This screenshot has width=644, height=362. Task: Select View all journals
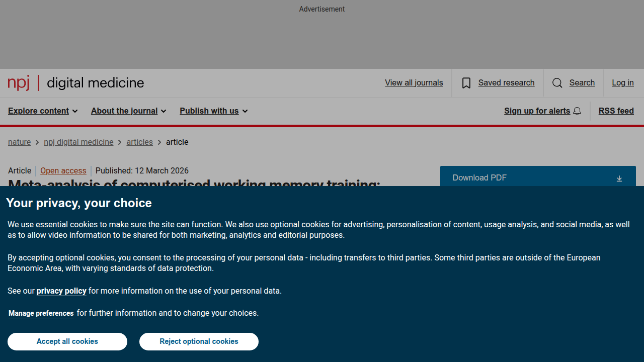point(414,83)
